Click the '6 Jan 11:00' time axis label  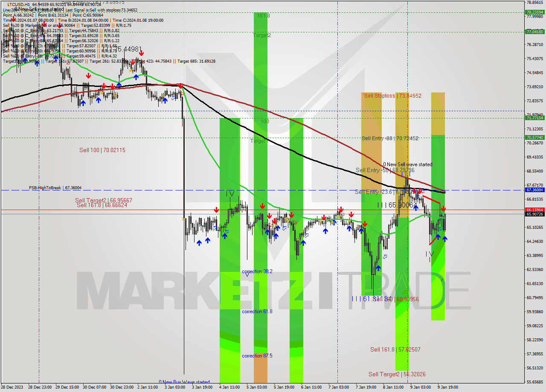311,387
